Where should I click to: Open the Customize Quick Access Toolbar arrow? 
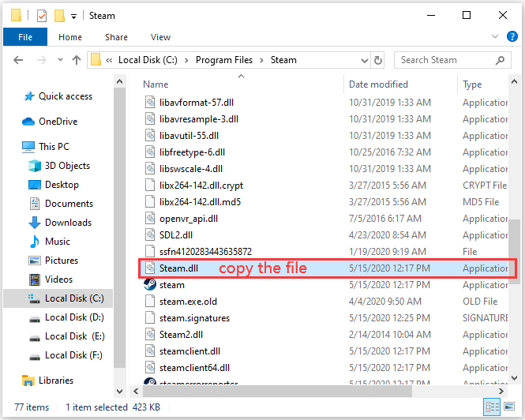tap(73, 16)
